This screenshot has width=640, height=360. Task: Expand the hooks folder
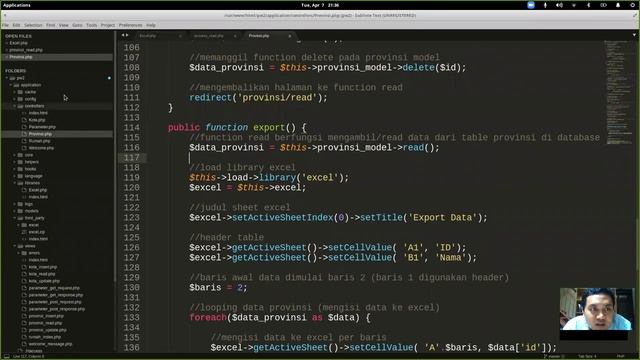click(15, 169)
